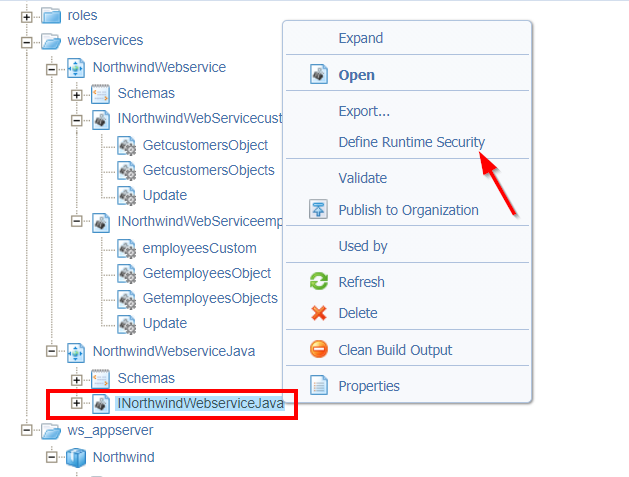Click the Refresh green arrows icon

[319, 282]
